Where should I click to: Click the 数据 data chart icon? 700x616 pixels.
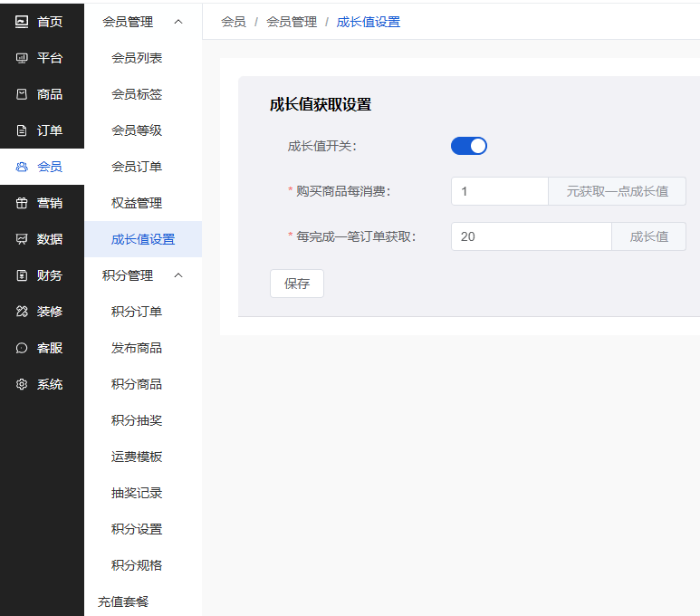tap(22, 239)
